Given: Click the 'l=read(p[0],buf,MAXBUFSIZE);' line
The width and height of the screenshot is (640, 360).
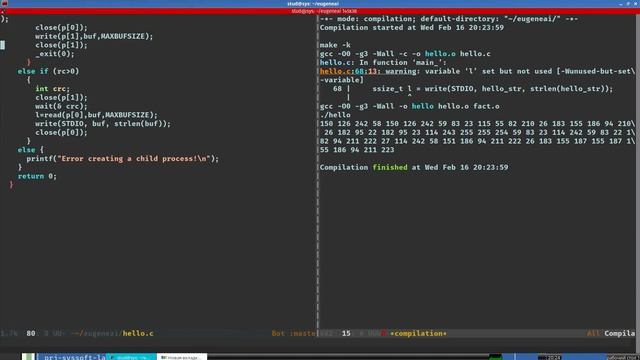Looking at the screenshot, I should click(x=96, y=115).
